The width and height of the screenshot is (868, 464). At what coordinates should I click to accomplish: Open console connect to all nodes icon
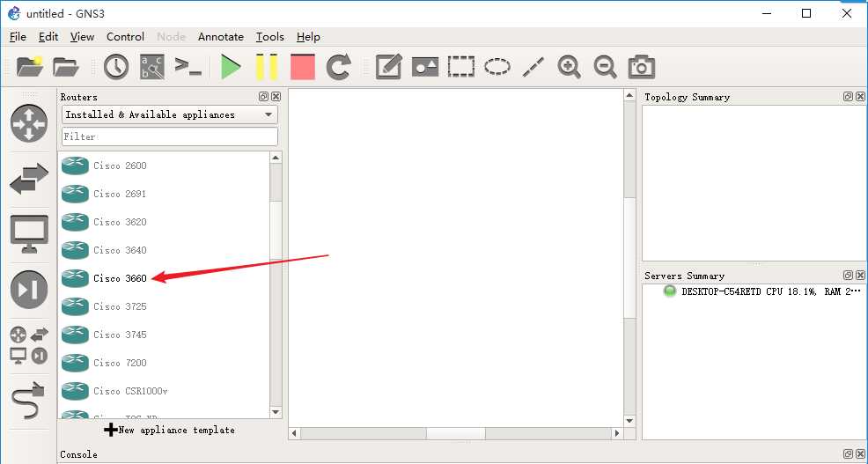coord(188,66)
